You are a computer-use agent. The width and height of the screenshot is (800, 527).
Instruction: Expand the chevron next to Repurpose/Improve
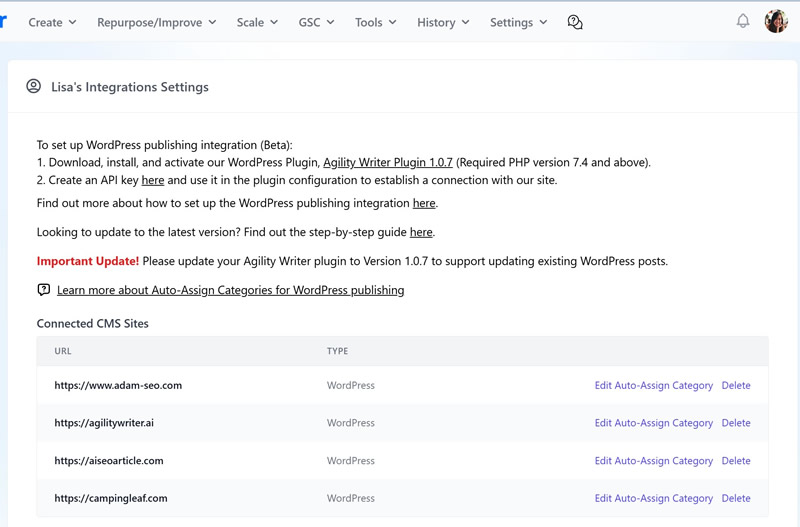click(x=212, y=22)
